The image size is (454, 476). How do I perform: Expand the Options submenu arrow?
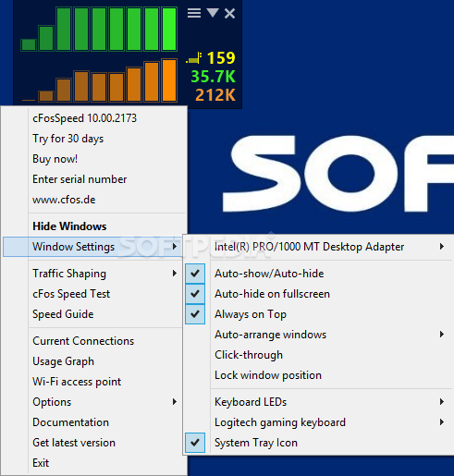(x=175, y=402)
